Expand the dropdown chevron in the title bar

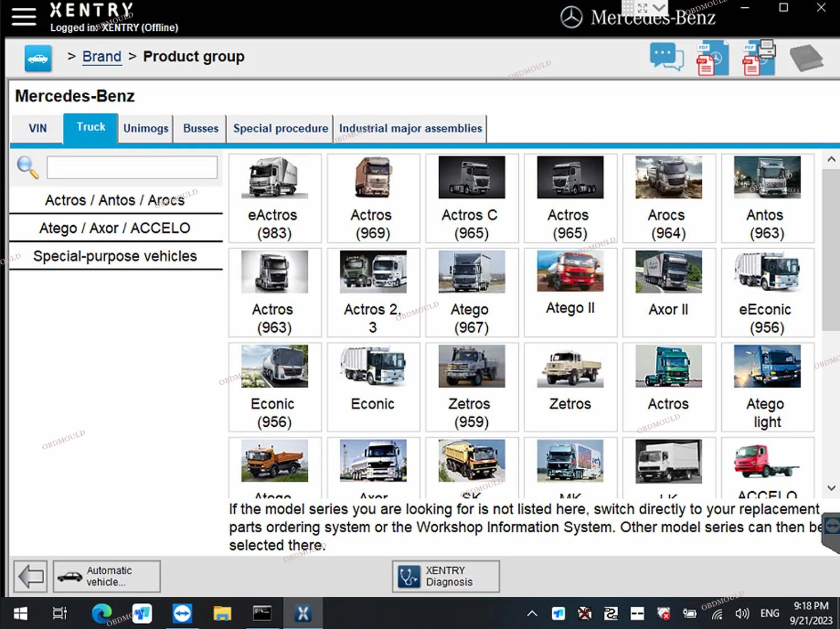pyautogui.click(x=660, y=8)
